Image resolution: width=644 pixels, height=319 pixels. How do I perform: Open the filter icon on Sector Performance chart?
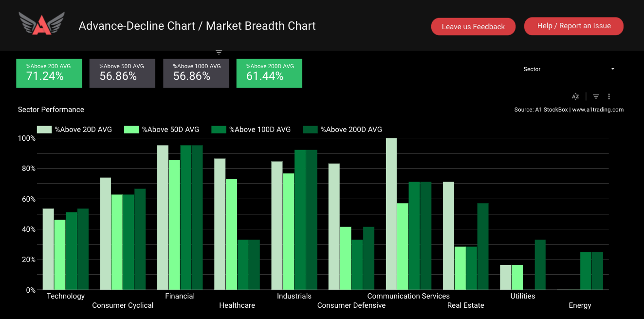595,96
